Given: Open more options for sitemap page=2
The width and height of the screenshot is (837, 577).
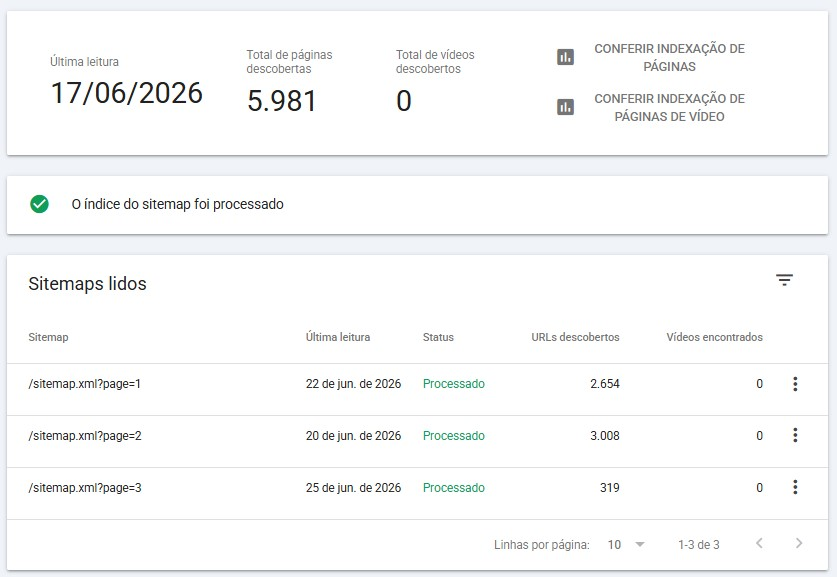Looking at the screenshot, I should coord(795,436).
